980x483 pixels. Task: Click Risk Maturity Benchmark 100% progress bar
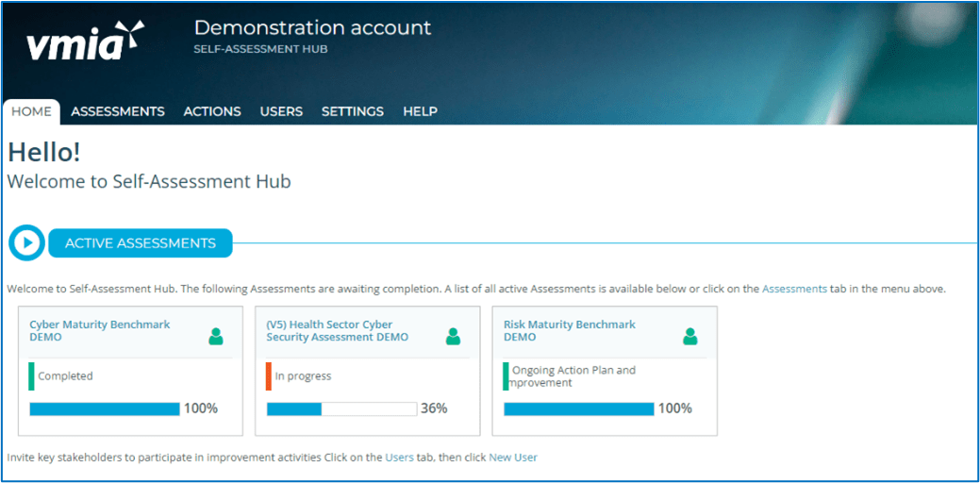click(x=579, y=409)
